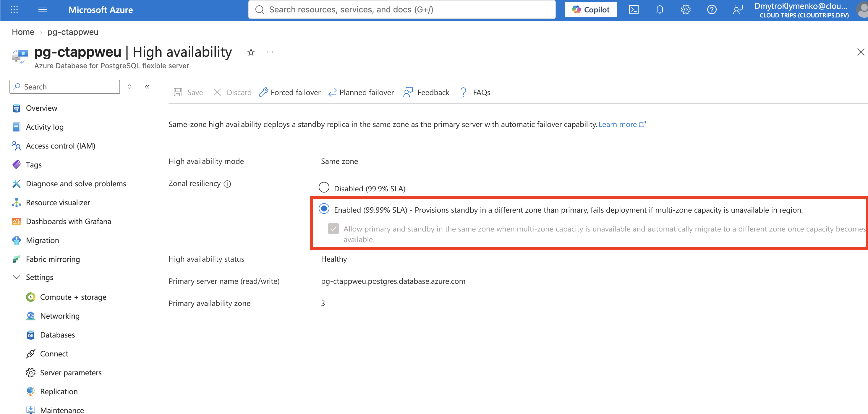Open the Databases page

(58, 335)
